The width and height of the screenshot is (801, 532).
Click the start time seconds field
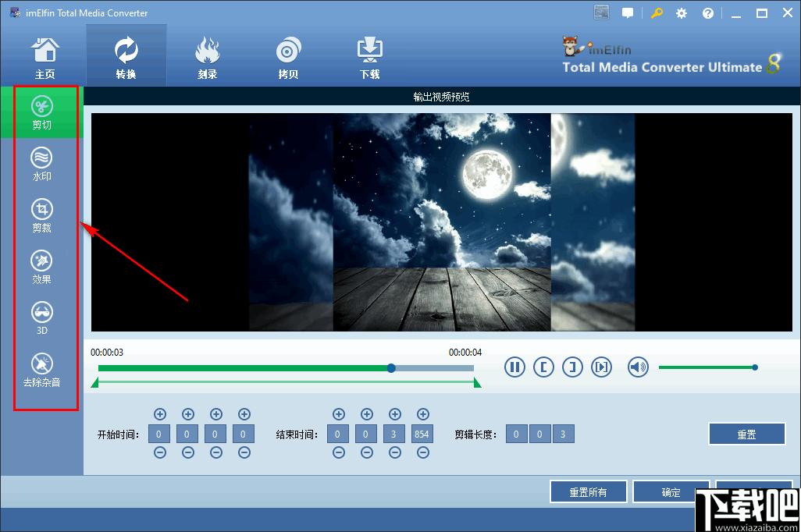215,434
